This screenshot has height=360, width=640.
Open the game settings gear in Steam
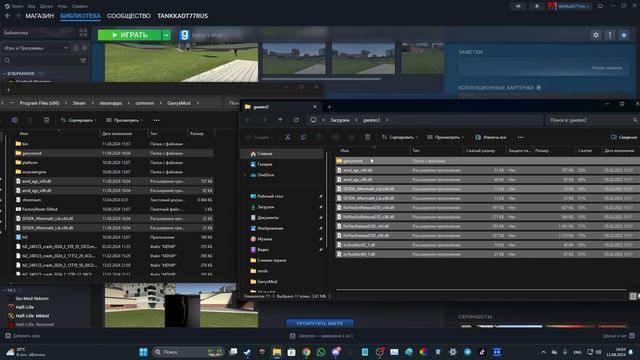(x=596, y=35)
